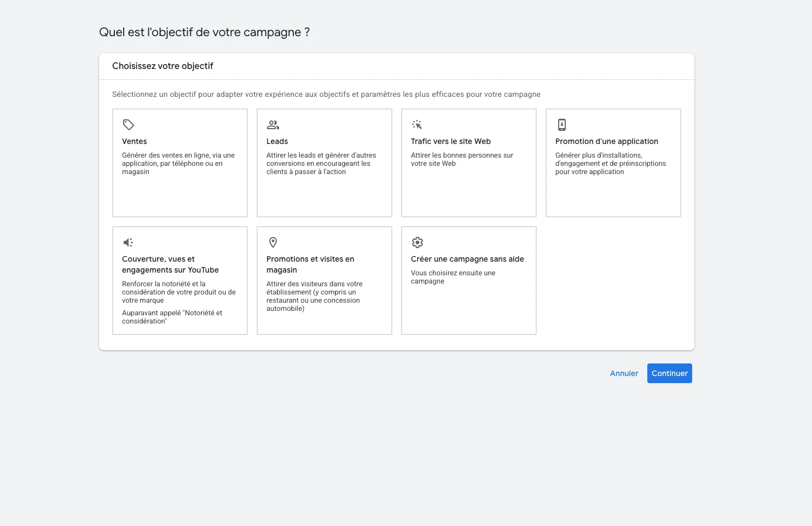Click the 'Choisissez votre objectif' heading

coord(163,66)
